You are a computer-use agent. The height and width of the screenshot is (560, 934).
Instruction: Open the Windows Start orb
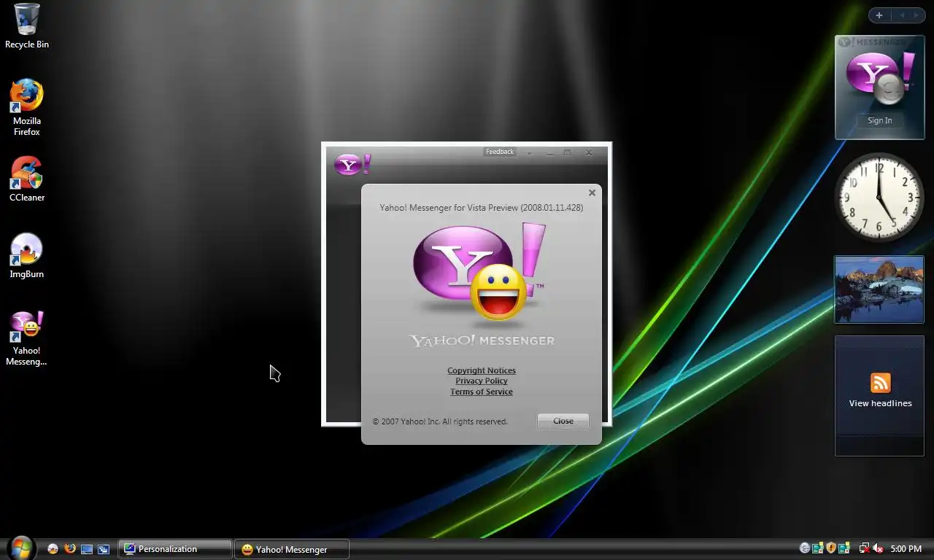[x=21, y=548]
